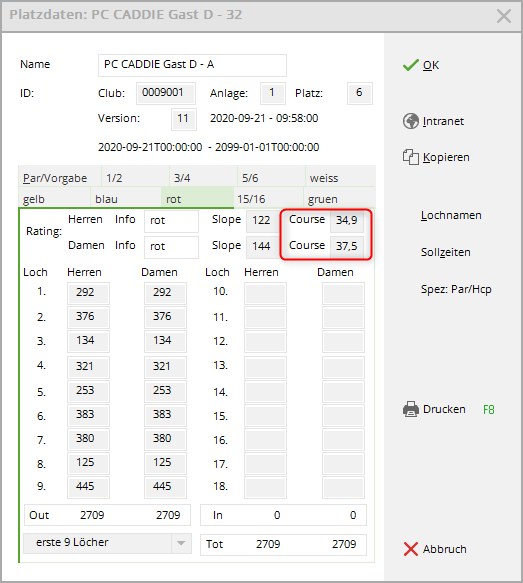Click the red Abbruch X icon

tap(411, 549)
